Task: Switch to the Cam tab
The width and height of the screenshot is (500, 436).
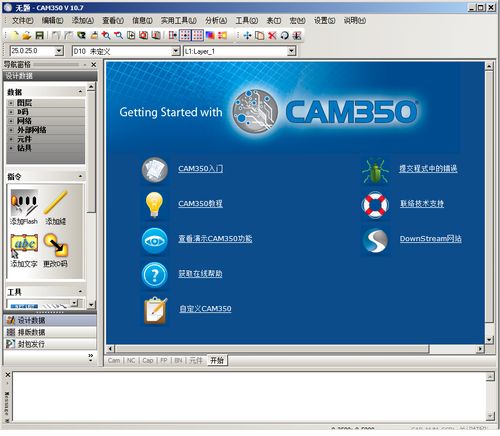Action: click(x=114, y=360)
